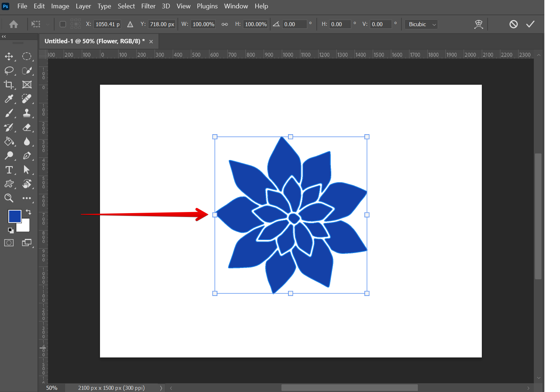Expand the status bar info arrow
The width and height of the screenshot is (560, 392).
161,388
